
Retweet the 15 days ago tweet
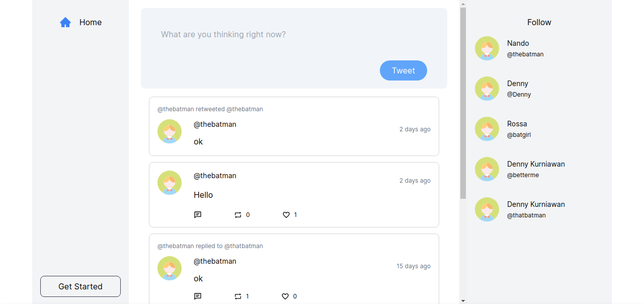click(x=238, y=296)
